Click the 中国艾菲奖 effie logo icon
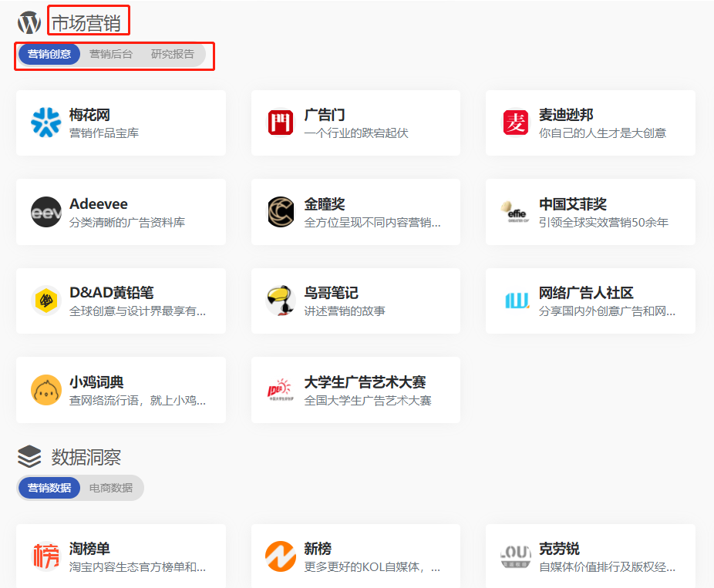714x588 pixels. coord(516,212)
